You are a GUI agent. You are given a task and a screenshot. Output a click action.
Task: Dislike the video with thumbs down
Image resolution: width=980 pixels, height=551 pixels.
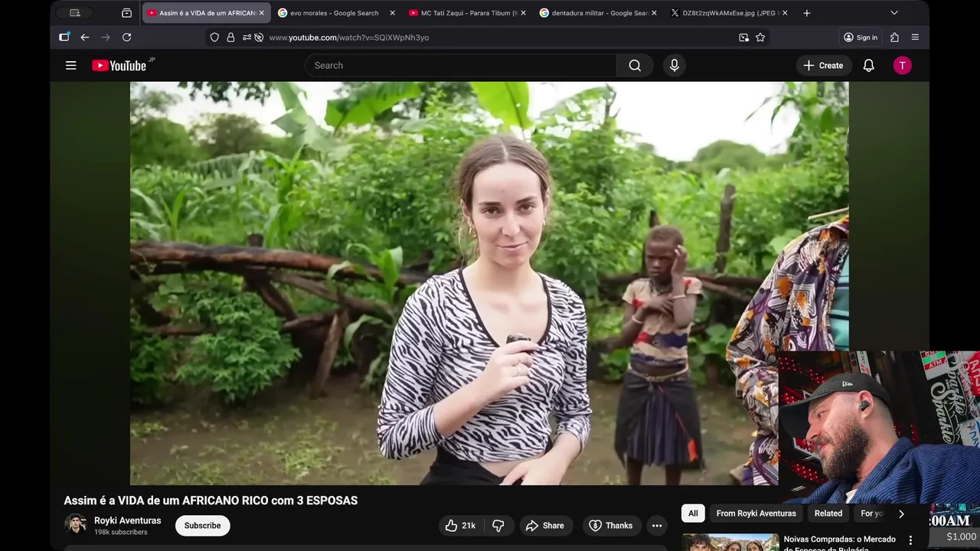[x=498, y=526]
